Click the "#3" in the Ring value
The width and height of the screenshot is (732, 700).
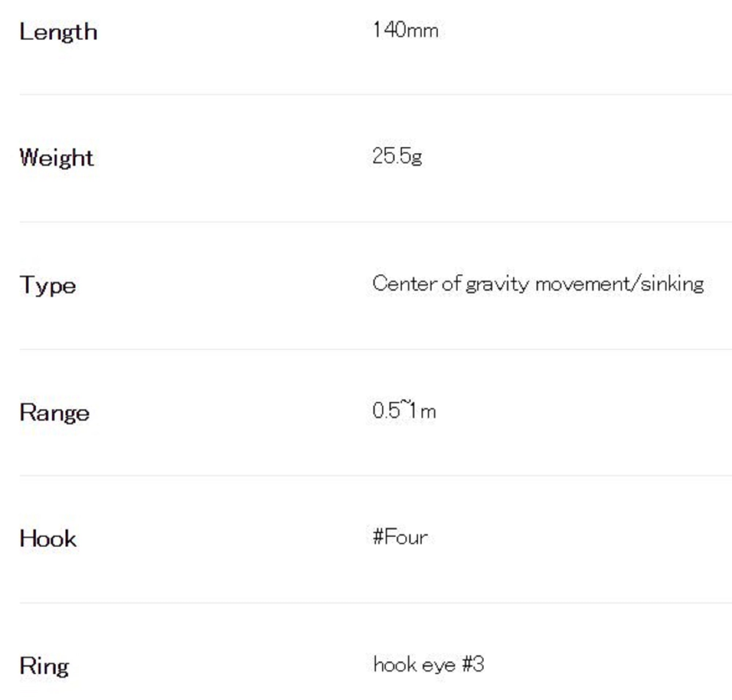click(x=473, y=664)
